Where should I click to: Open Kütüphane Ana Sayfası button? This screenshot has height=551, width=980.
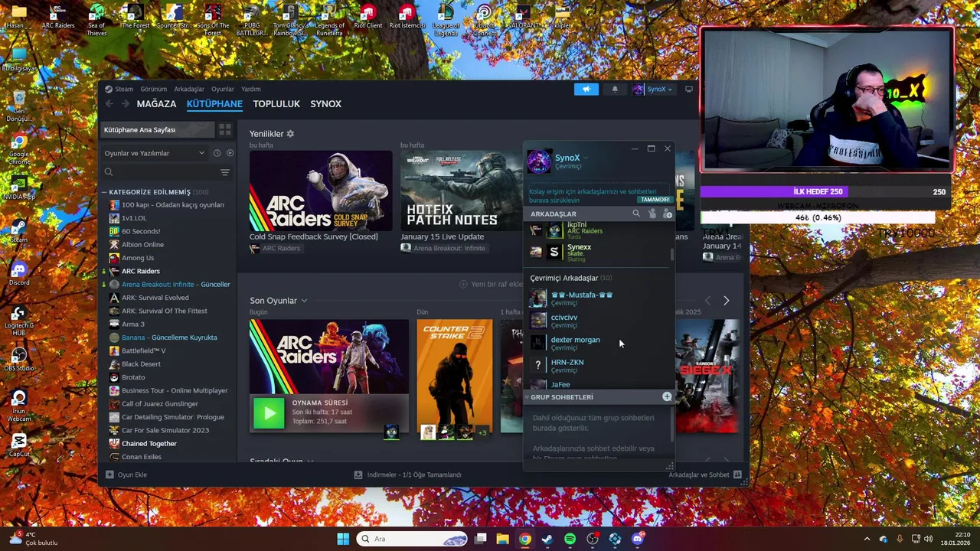[x=157, y=130]
